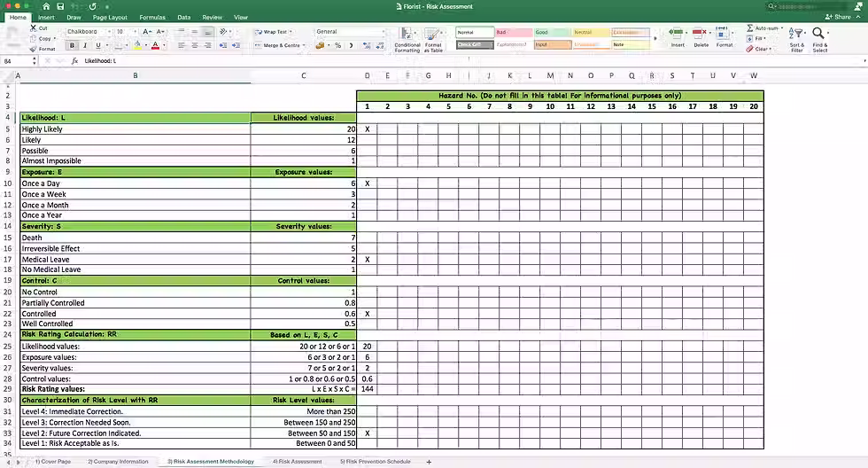Apply the Good cell style
The height and width of the screenshot is (468, 868).
(553, 32)
